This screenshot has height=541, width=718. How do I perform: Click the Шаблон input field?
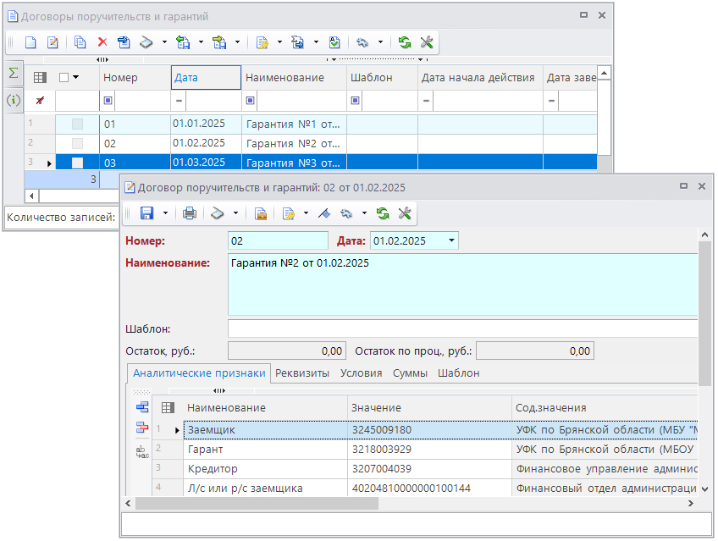coord(462,329)
